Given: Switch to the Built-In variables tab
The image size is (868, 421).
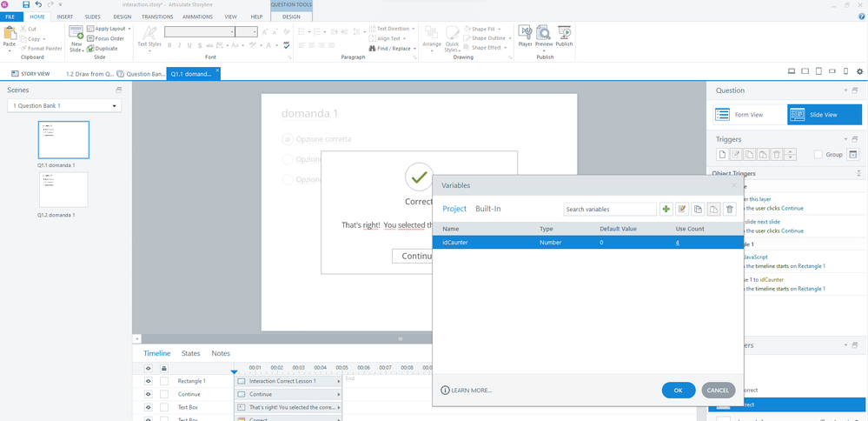Looking at the screenshot, I should (x=488, y=209).
